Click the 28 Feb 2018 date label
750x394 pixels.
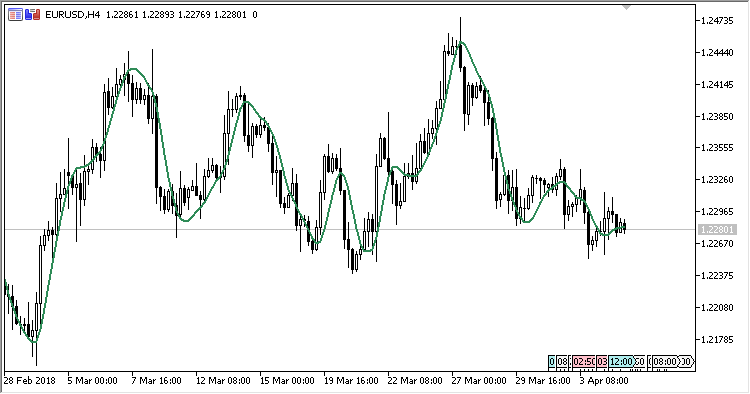tap(30, 381)
